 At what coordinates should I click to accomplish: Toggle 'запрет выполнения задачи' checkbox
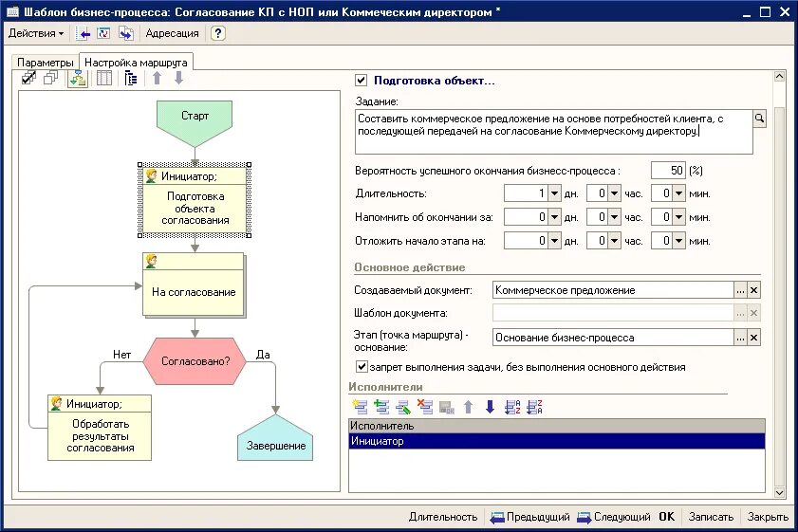click(x=362, y=367)
